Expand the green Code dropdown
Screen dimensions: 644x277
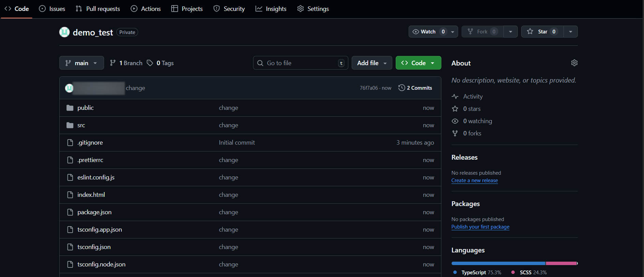tap(418, 63)
